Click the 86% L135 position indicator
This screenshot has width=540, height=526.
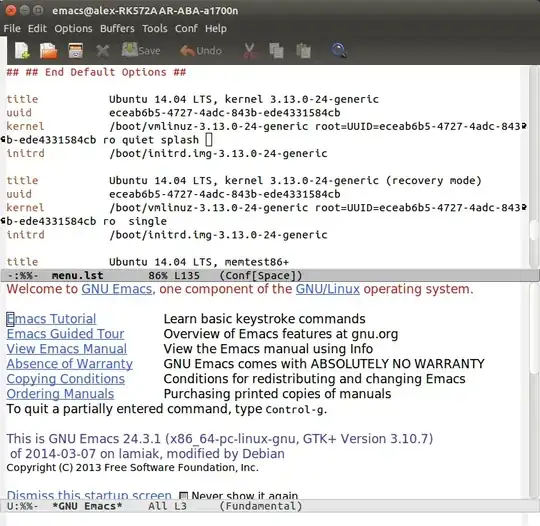(174, 276)
